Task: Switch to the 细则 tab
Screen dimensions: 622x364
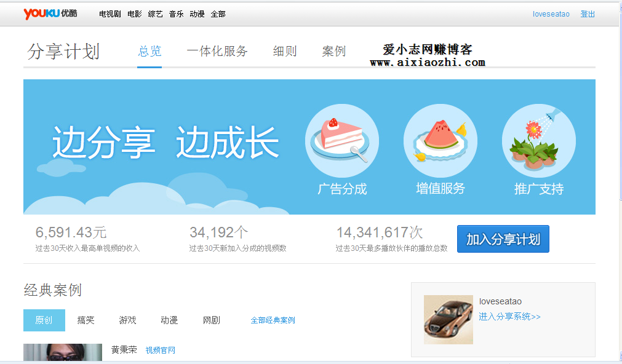Action: pyautogui.click(x=285, y=51)
